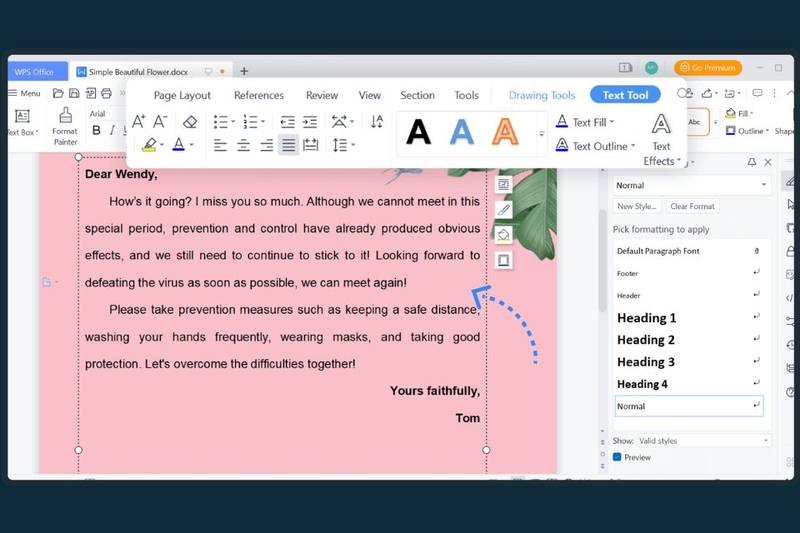Image resolution: width=800 pixels, height=533 pixels.
Task: Click the export to PDF icon
Action: 91,93
